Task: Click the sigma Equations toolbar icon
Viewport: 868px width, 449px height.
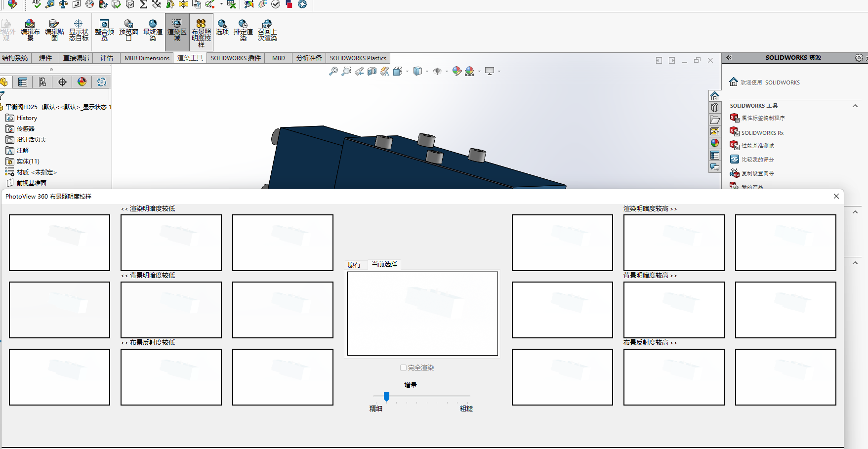Action: pyautogui.click(x=143, y=4)
